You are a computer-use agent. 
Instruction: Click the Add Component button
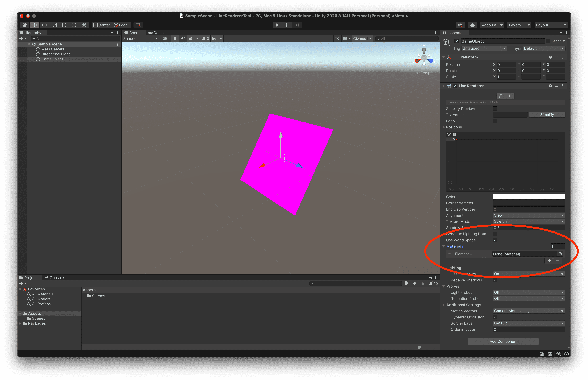point(503,341)
